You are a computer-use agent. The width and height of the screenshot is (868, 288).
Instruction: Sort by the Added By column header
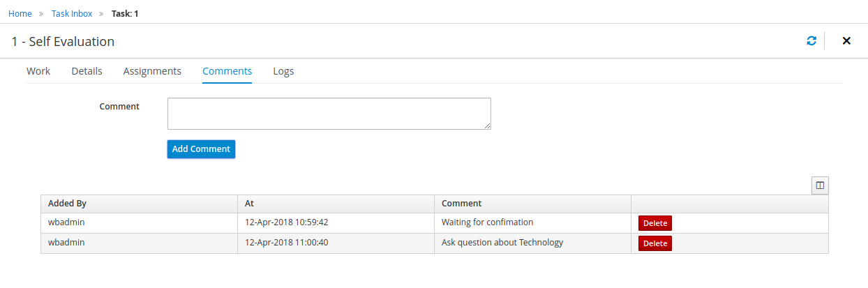pos(67,204)
